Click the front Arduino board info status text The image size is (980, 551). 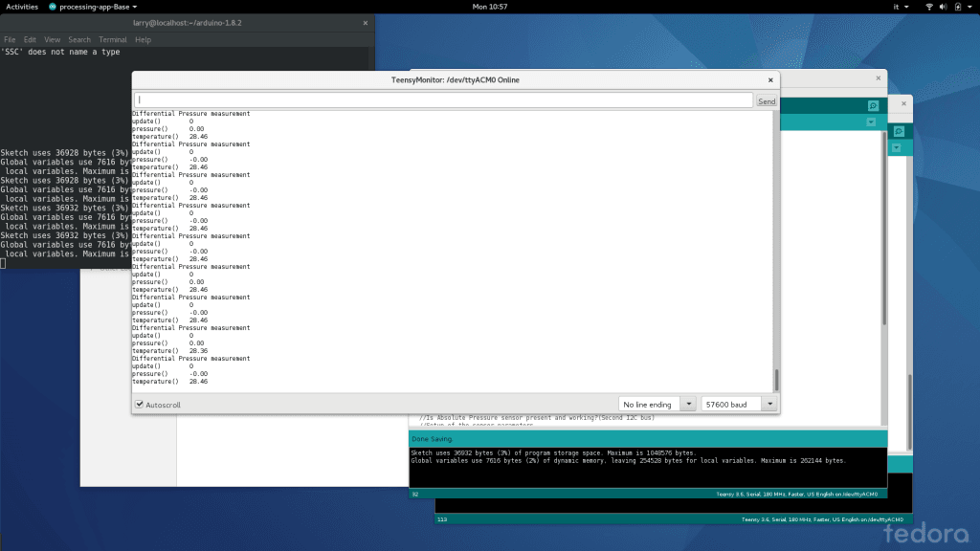797,495
